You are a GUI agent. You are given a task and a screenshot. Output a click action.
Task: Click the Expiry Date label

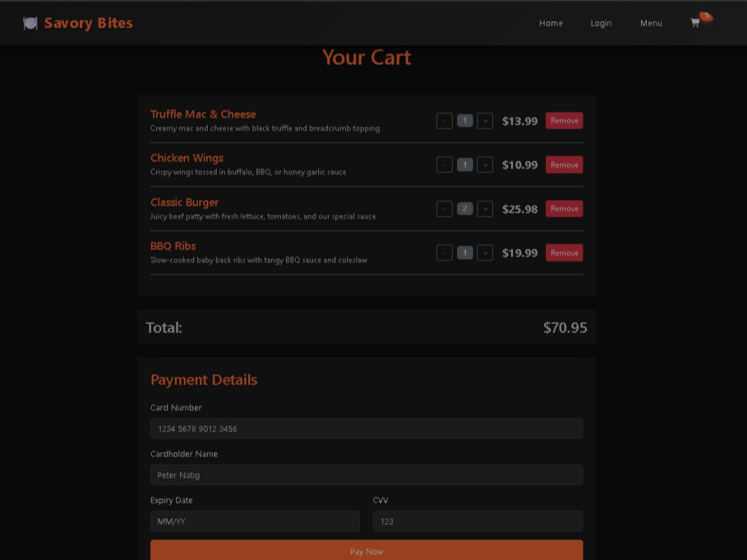pyautogui.click(x=172, y=500)
